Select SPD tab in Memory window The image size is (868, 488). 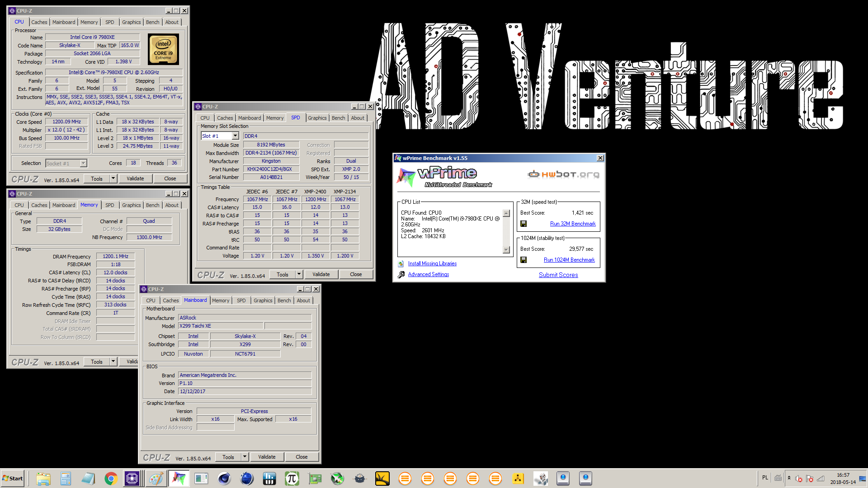pyautogui.click(x=110, y=205)
